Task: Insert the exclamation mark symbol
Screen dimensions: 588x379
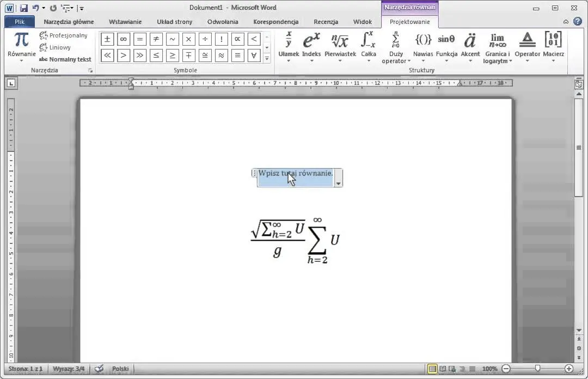Action: coord(221,39)
